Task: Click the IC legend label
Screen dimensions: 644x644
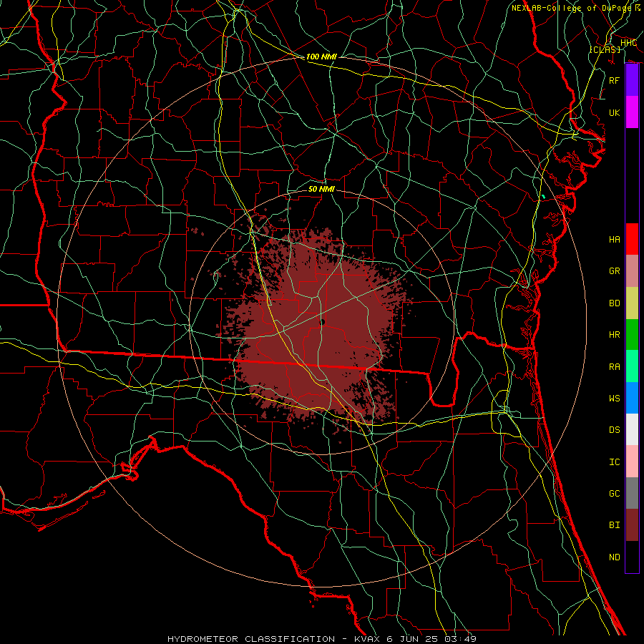Action: pos(615,462)
